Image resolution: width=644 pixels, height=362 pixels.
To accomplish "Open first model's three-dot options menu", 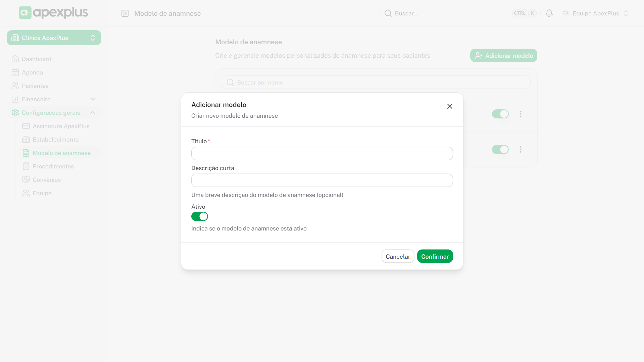I will (x=521, y=114).
